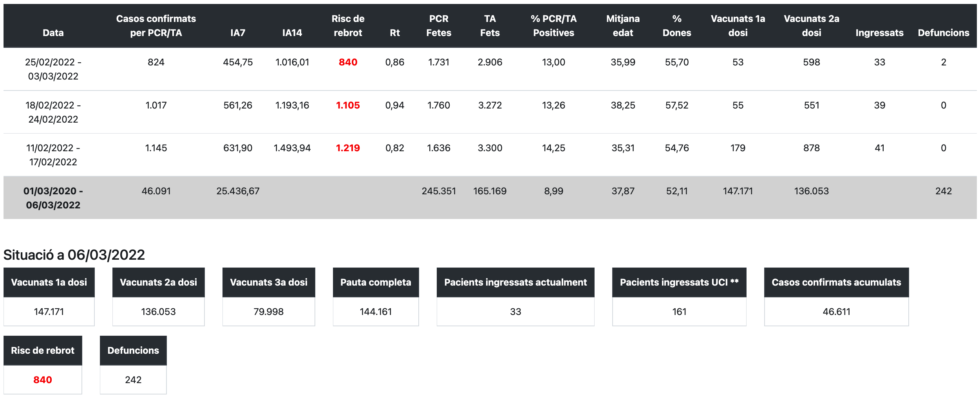
Task: Select the 'Casos confirmats acumulats' value 46.611
Action: [x=836, y=312]
